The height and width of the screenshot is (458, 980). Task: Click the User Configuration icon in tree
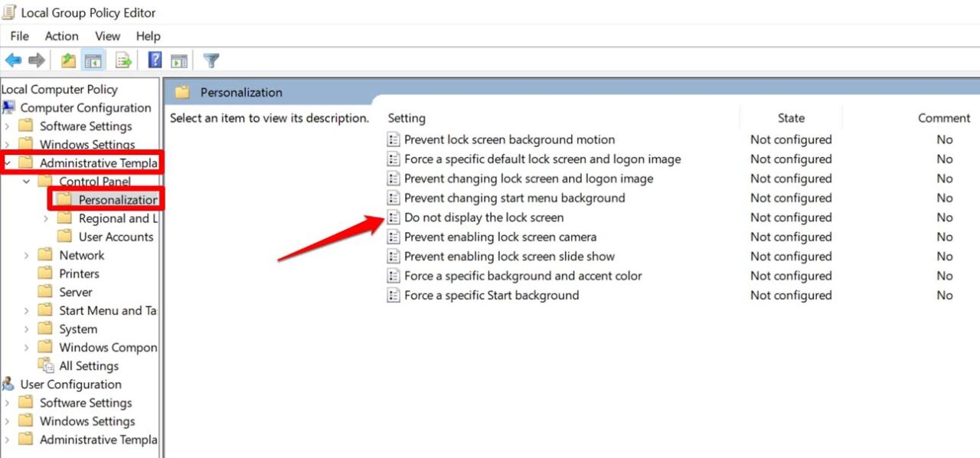(8, 384)
